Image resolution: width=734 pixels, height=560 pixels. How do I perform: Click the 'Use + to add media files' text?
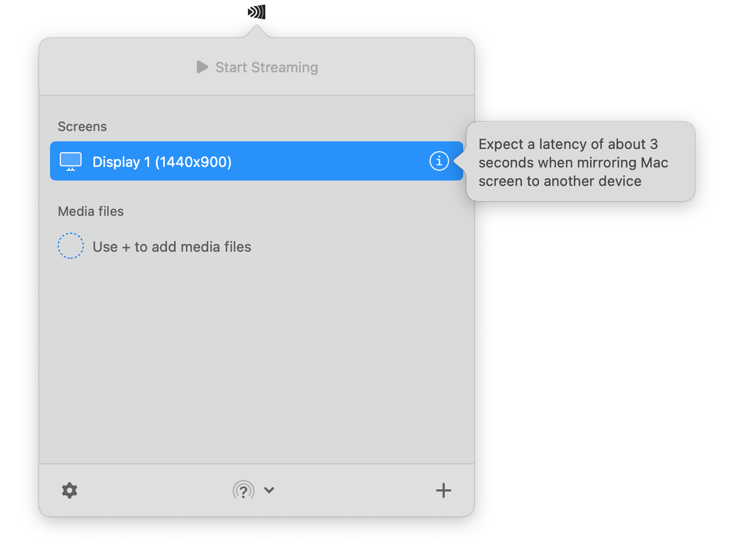pyautogui.click(x=171, y=246)
